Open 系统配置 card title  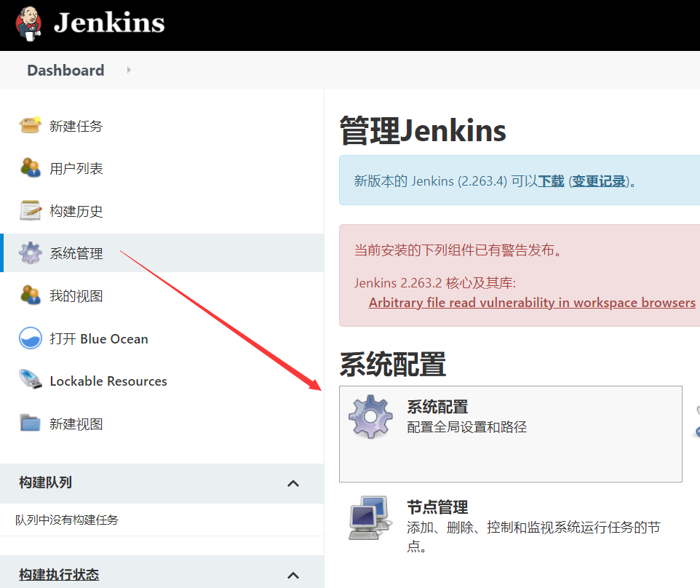click(x=437, y=407)
